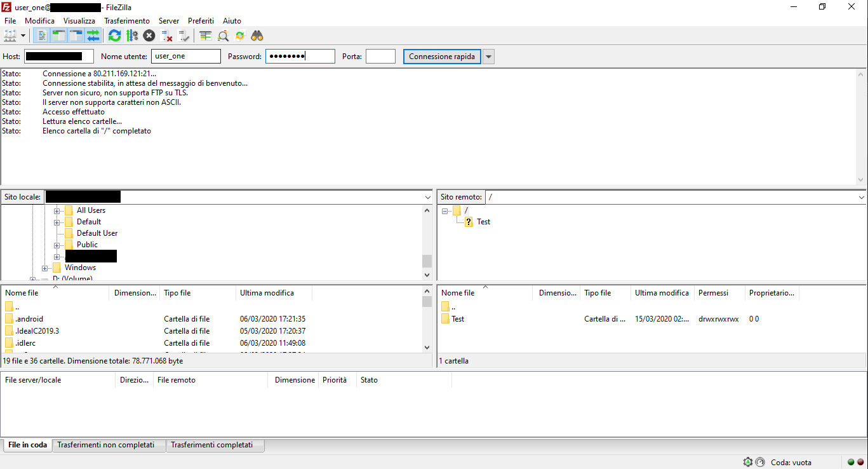Expand the Public folder in local tree
The image size is (868, 469).
(58, 244)
